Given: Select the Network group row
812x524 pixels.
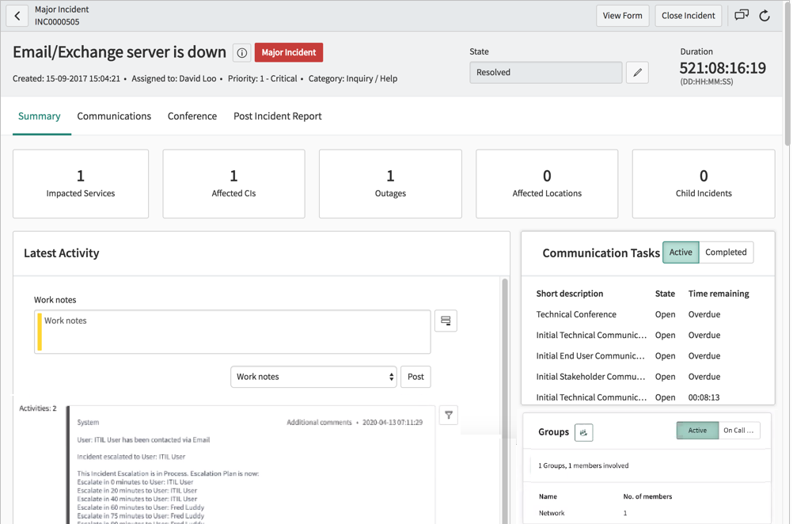Looking at the screenshot, I should click(x=647, y=513).
